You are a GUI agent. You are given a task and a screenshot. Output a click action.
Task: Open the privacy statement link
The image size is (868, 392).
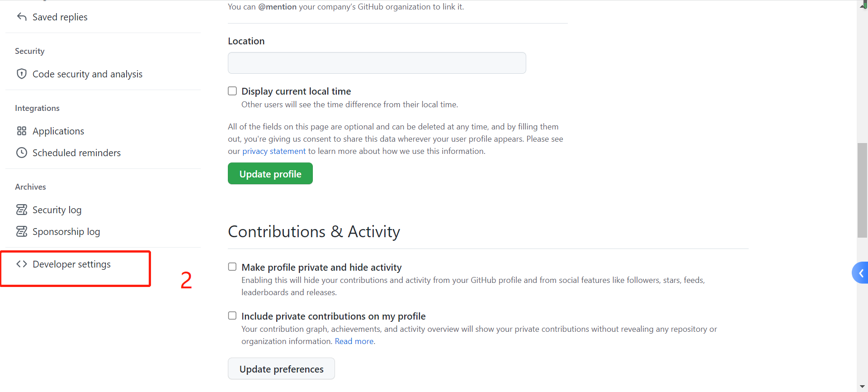(x=274, y=151)
